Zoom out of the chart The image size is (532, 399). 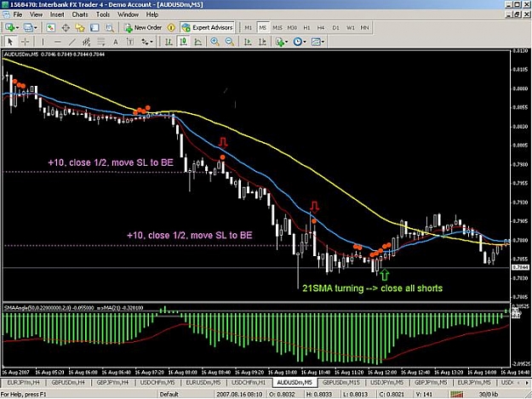[230, 42]
